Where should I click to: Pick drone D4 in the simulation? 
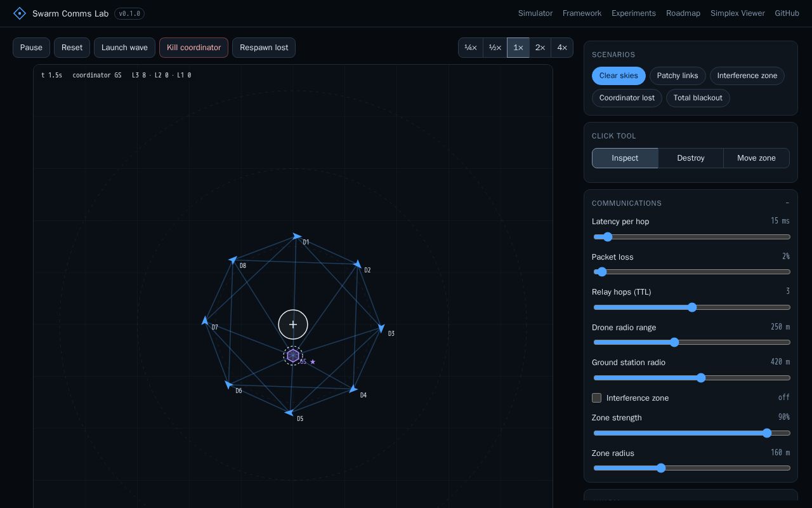point(353,389)
